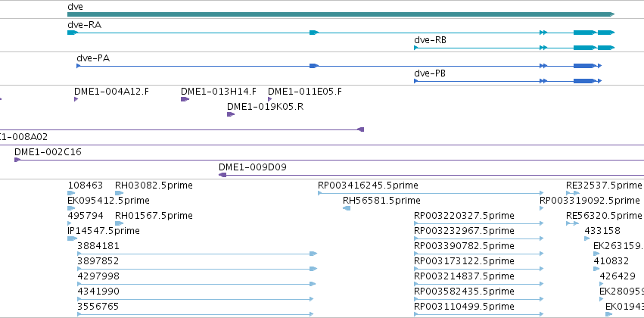
Task: Click the 3884181 EST alignment line
Action: [198, 254]
